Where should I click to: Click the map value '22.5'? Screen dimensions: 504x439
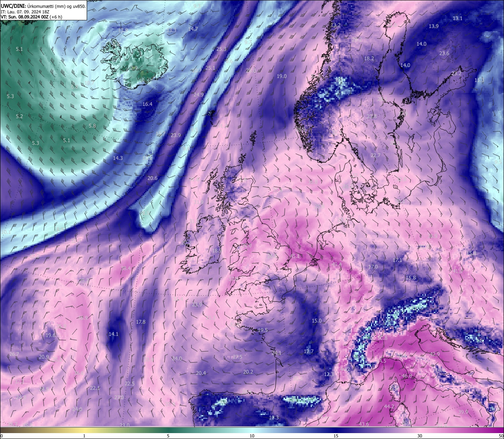pyautogui.click(x=130, y=384)
